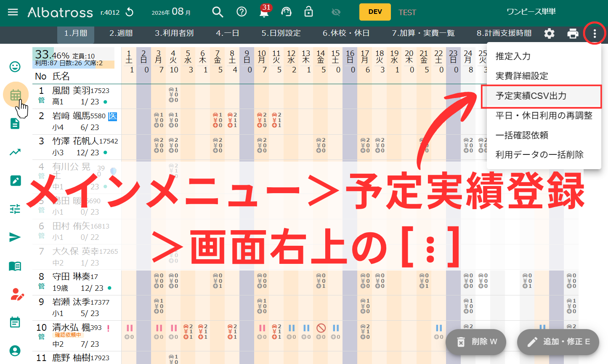
Task: Choose 利用データの一括削除 menu item
Action: pos(544,155)
